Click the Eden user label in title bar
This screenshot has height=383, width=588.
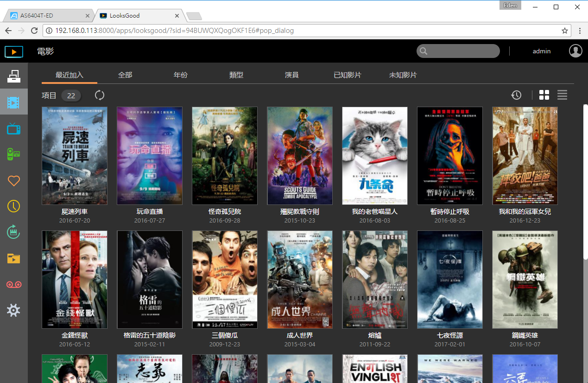pyautogui.click(x=510, y=6)
